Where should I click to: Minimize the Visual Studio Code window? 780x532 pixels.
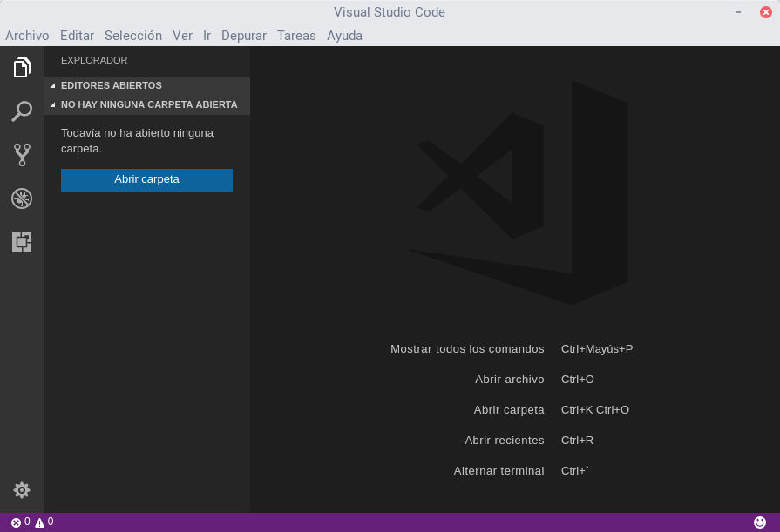coord(738,12)
